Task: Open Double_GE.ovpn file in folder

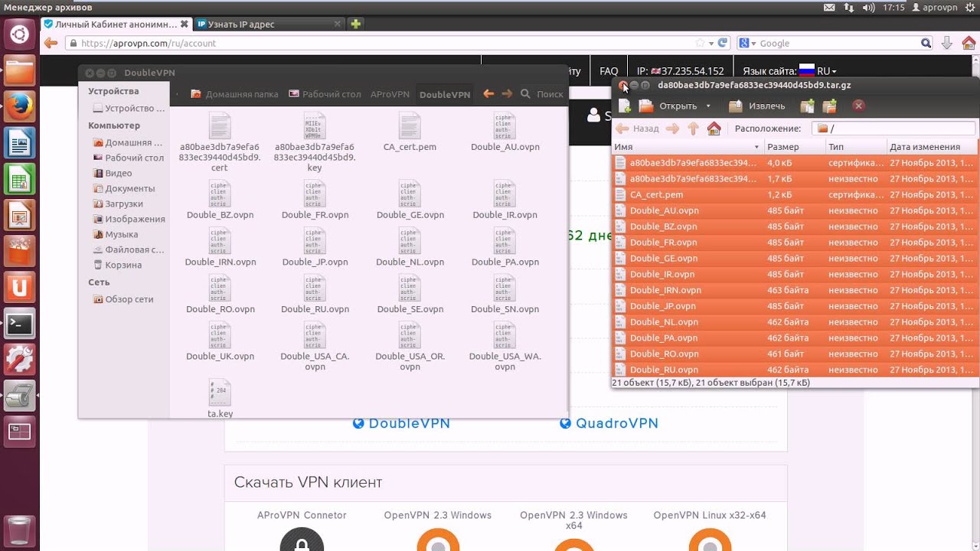Action: click(x=410, y=200)
